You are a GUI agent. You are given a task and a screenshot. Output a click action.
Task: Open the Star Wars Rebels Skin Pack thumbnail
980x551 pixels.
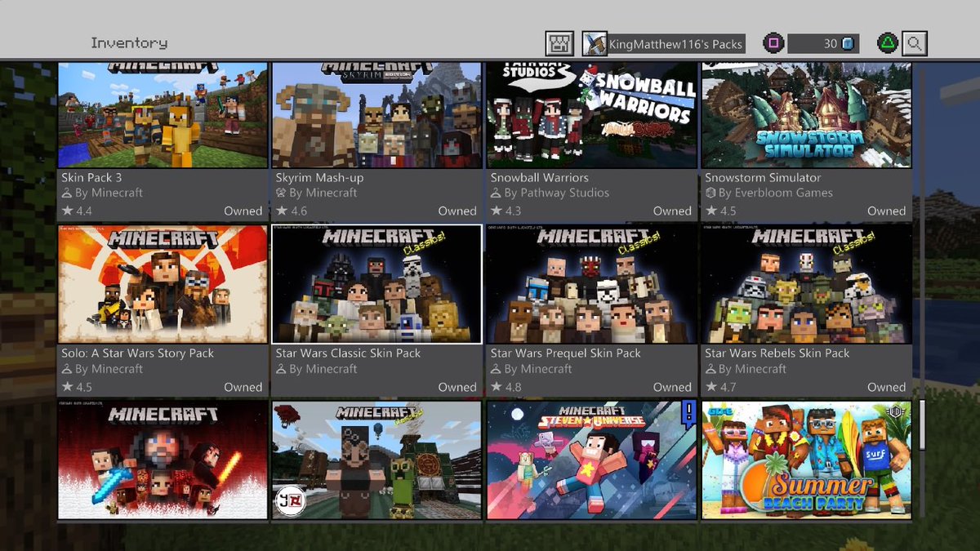click(x=806, y=284)
